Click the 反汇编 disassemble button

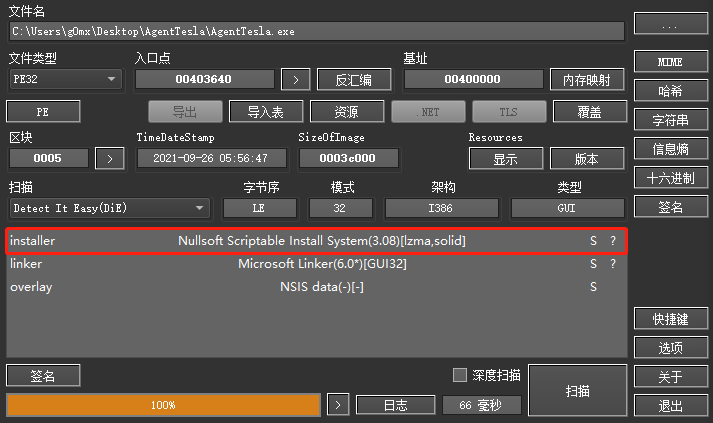click(x=354, y=80)
